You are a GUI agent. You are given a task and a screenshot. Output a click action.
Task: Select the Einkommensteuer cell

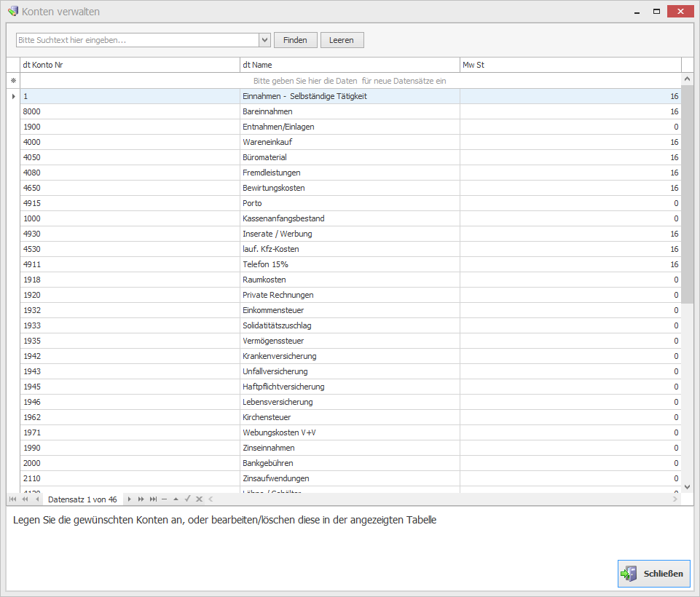[350, 310]
